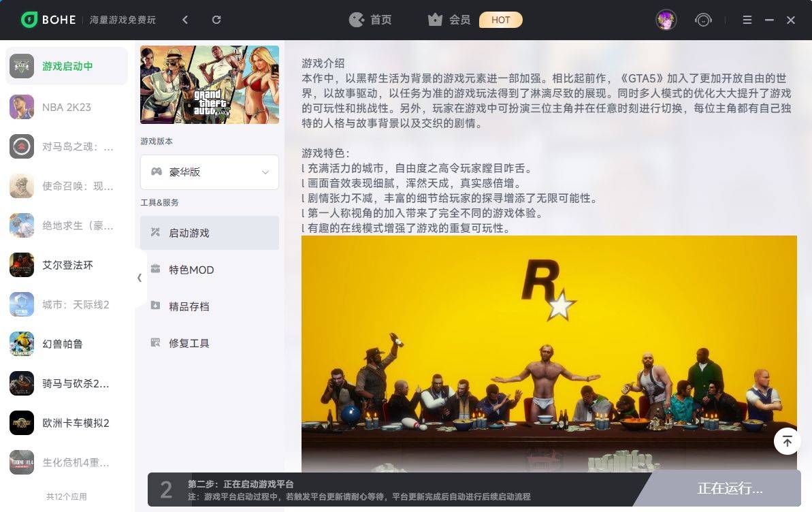Go back with the left arrow
The height and width of the screenshot is (512, 812).
click(185, 20)
